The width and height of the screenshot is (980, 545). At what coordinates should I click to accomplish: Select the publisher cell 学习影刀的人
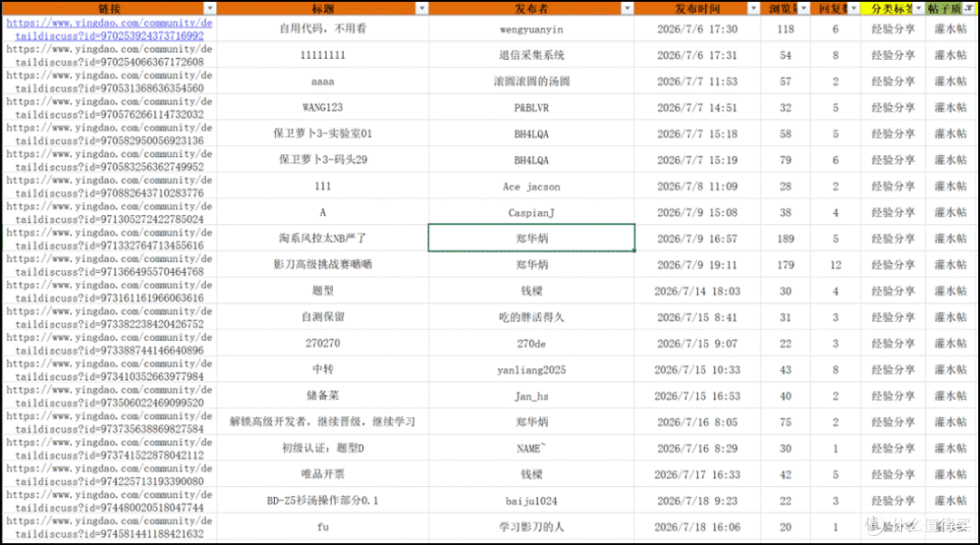tap(531, 527)
